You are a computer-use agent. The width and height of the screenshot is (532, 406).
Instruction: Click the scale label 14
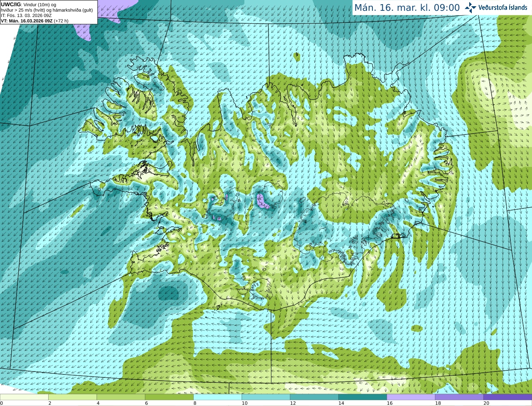[341, 403]
